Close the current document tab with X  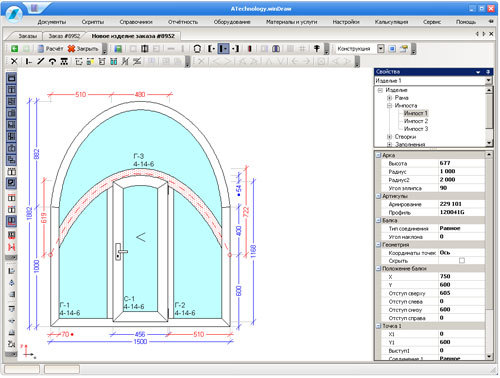point(491,34)
